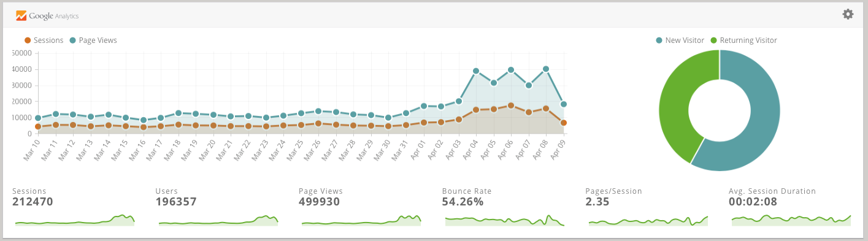Image resolution: width=868 pixels, height=241 pixels.
Task: Open the Bounce Rate sparkline chart
Action: click(x=505, y=220)
